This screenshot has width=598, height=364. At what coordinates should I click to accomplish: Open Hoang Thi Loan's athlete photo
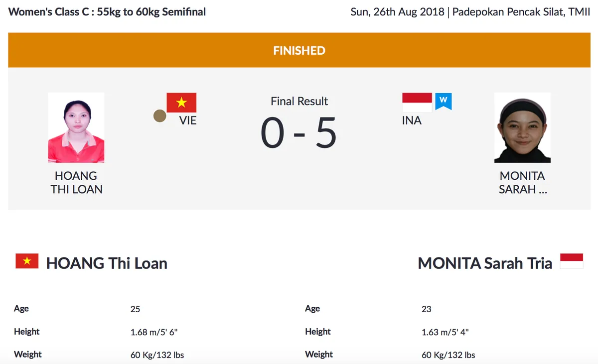(x=76, y=127)
